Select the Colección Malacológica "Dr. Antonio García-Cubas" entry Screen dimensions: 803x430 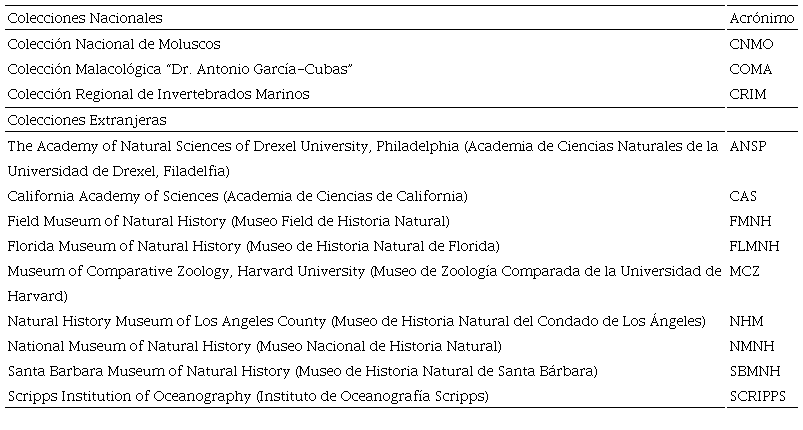coord(181,69)
